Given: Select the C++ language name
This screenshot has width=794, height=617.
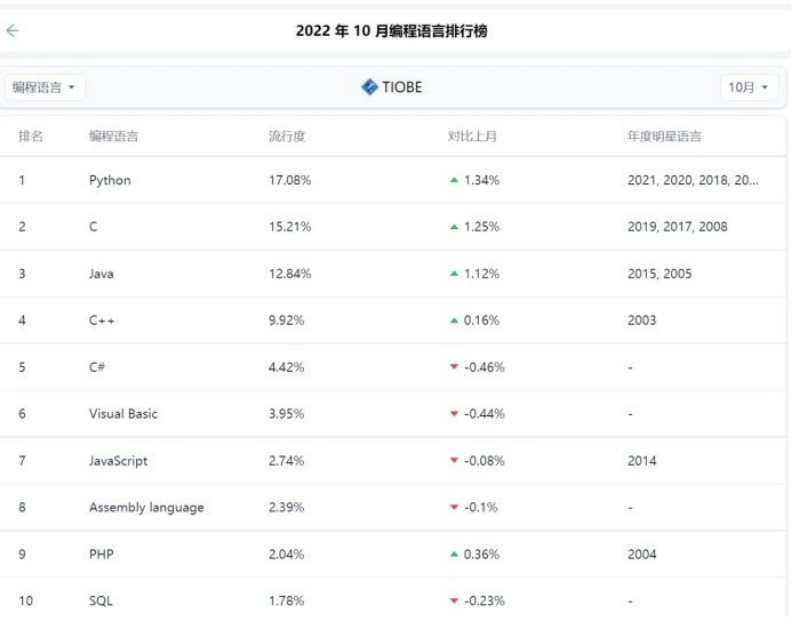Looking at the screenshot, I should coord(102,320).
